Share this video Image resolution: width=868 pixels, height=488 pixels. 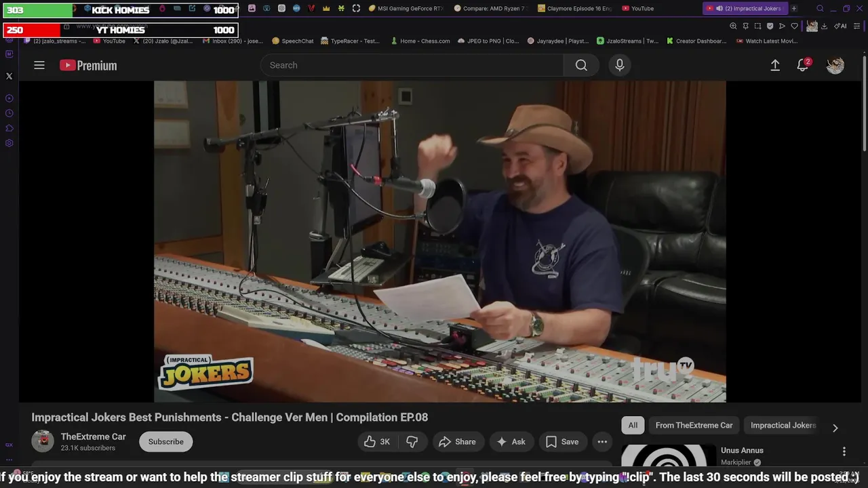[x=458, y=442]
